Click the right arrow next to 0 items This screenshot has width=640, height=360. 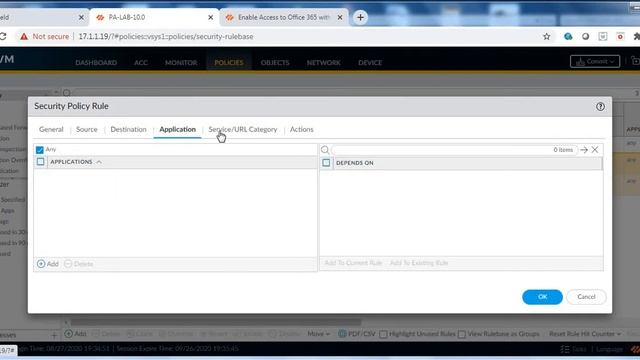(x=584, y=150)
